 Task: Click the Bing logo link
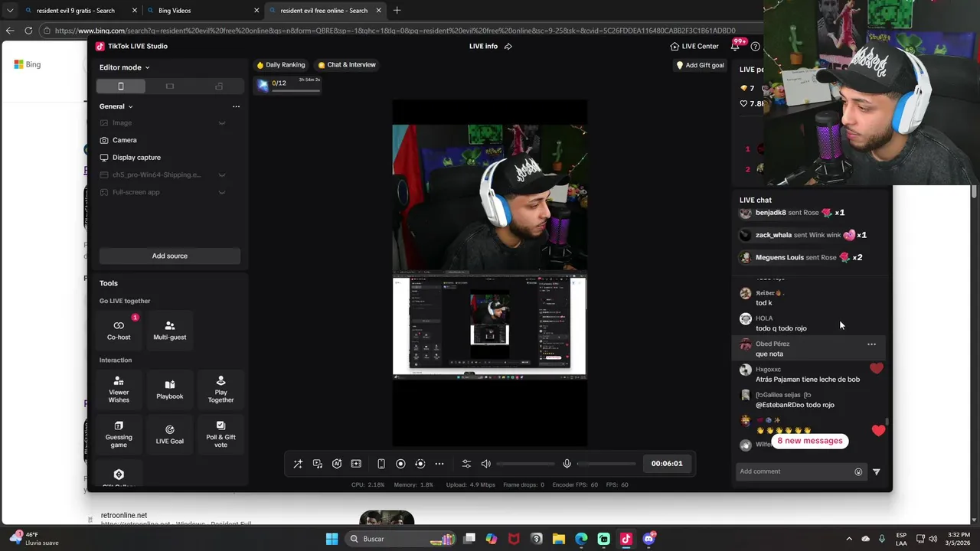28,64
